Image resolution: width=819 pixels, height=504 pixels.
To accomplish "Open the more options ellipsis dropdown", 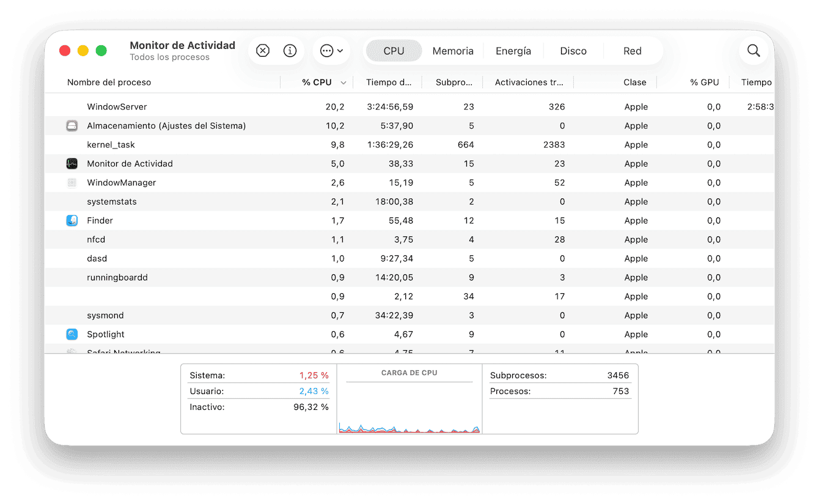I will pos(331,51).
